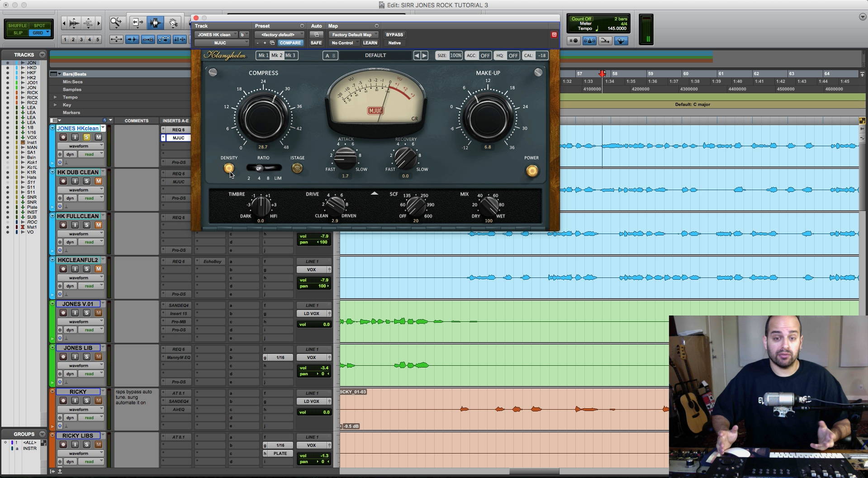
Task: Solo the JONES HKclean track
Action: coord(87,137)
